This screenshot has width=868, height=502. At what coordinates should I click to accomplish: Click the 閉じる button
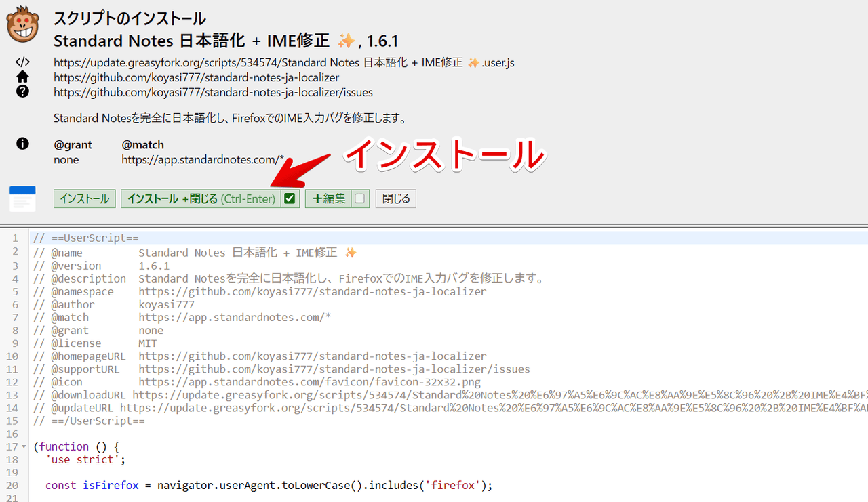pos(396,198)
